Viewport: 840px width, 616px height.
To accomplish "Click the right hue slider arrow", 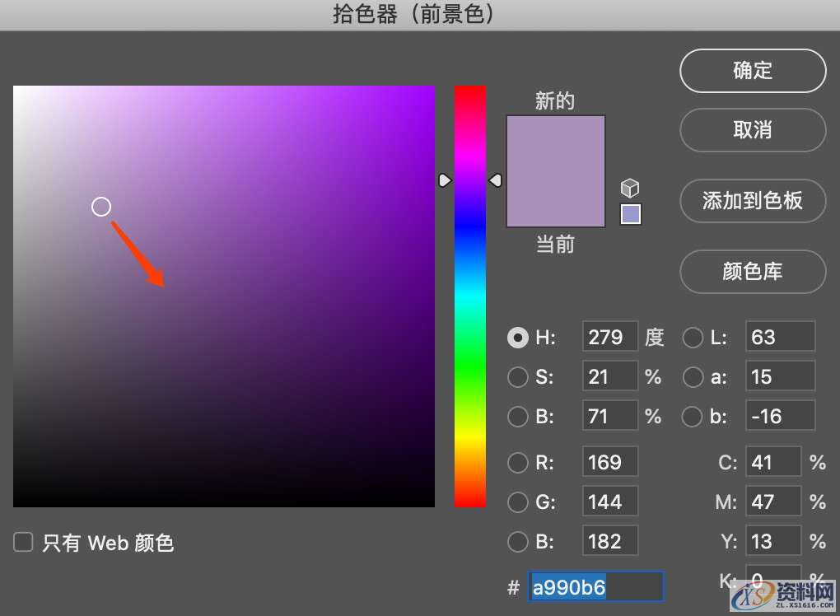I will pos(495,180).
